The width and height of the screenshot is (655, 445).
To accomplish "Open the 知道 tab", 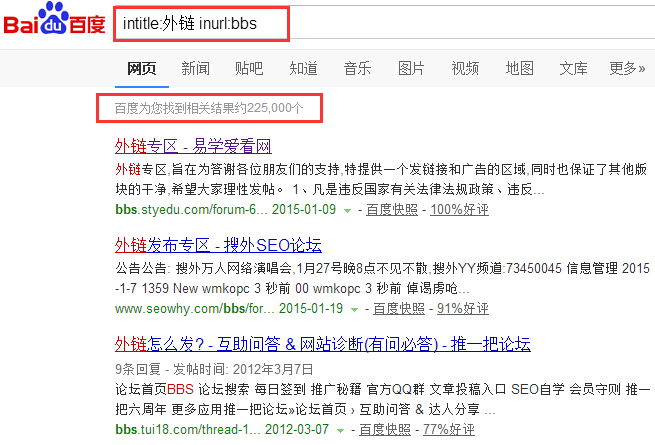I will point(303,69).
